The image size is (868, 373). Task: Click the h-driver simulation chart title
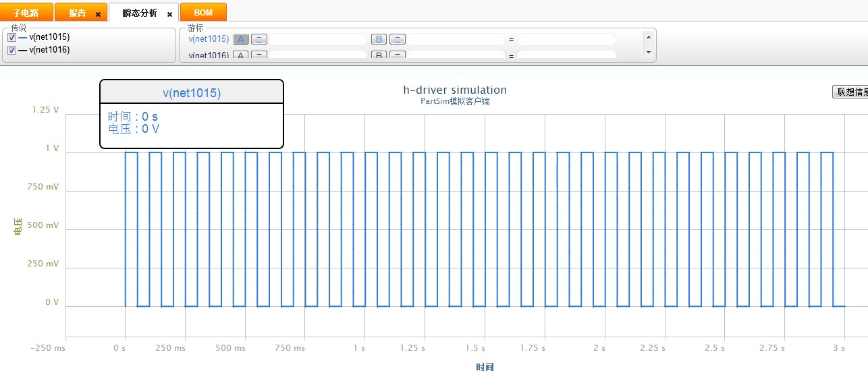pyautogui.click(x=455, y=90)
